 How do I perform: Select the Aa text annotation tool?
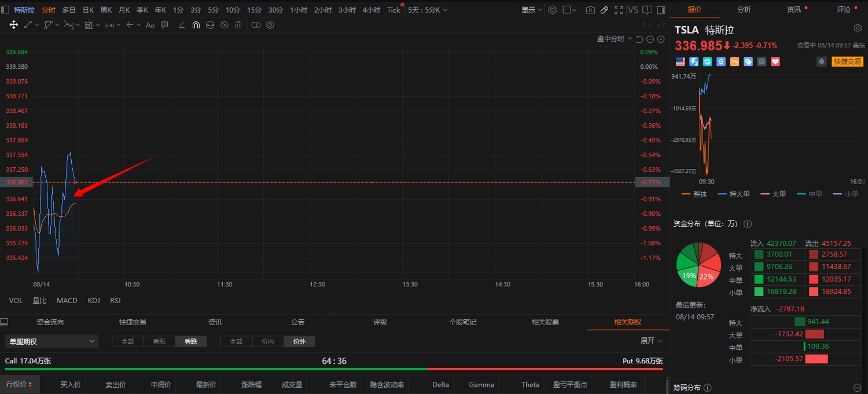(x=150, y=25)
